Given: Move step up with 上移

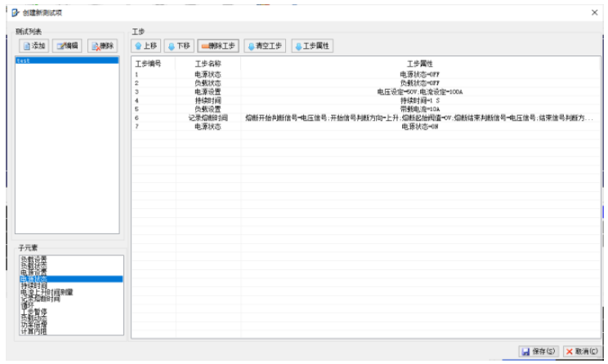Looking at the screenshot, I should (147, 47).
